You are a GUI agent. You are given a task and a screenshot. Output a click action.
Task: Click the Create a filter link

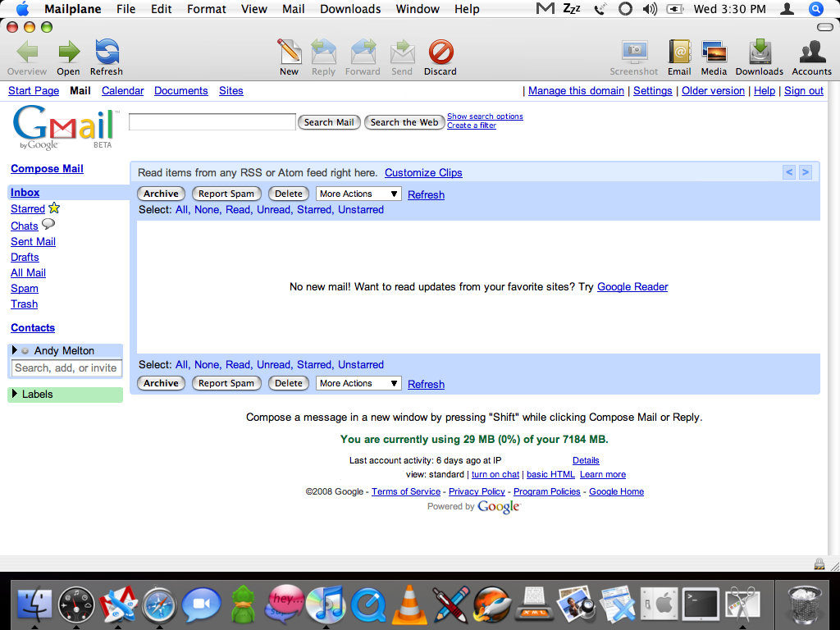[x=472, y=126]
